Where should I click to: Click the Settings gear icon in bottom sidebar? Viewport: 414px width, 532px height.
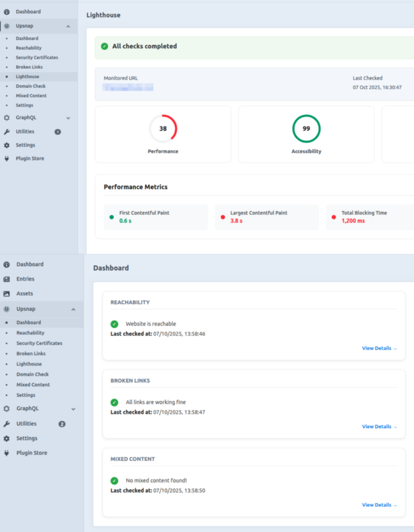click(x=7, y=438)
